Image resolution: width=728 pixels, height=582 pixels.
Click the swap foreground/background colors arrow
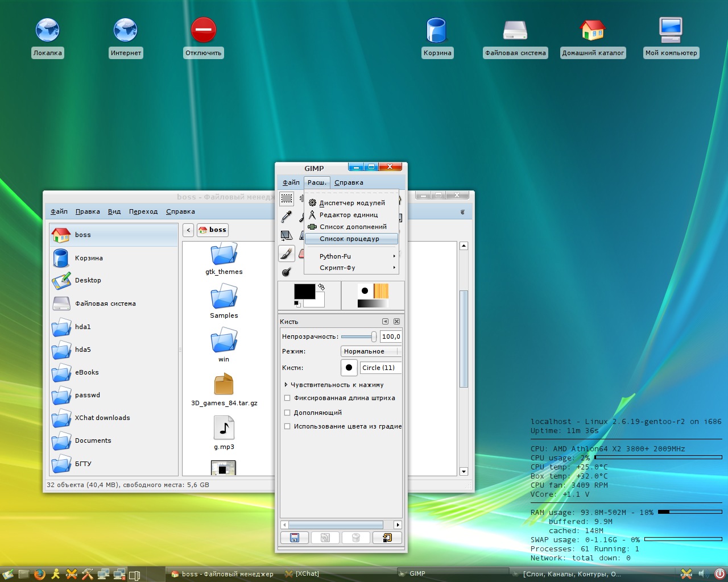tap(321, 287)
